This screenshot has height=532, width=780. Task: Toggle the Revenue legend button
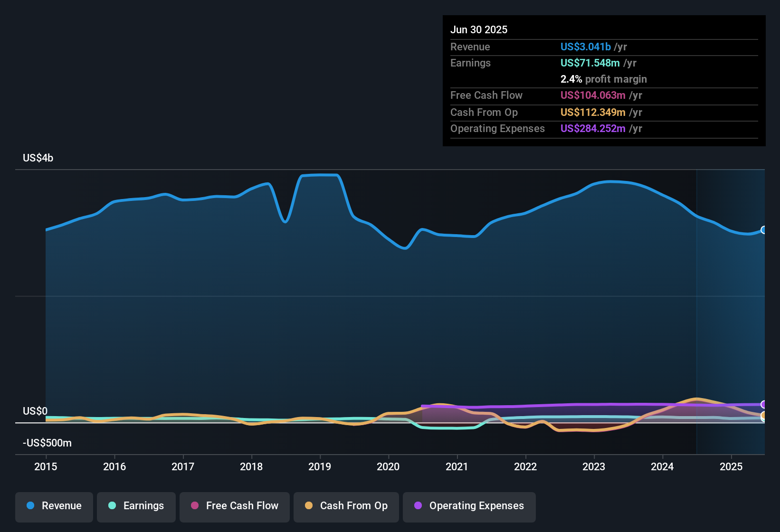pyautogui.click(x=54, y=507)
